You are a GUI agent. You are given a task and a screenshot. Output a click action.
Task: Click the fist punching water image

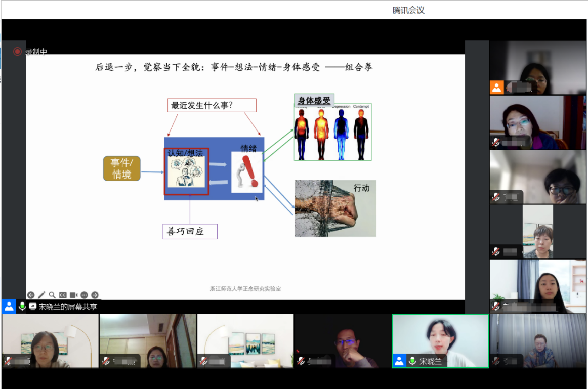(335, 208)
